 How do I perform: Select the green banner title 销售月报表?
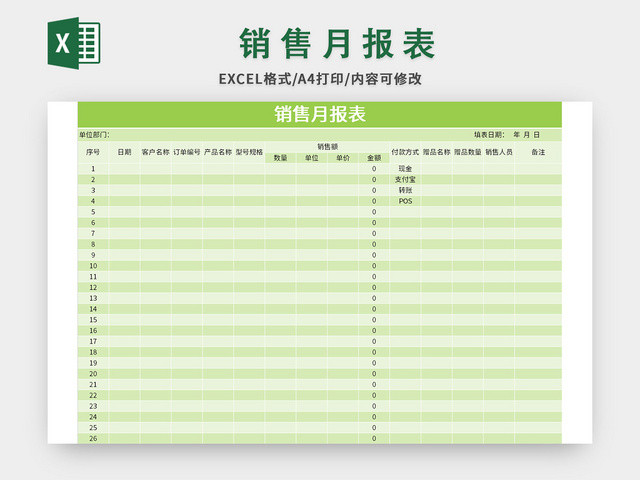click(320, 114)
